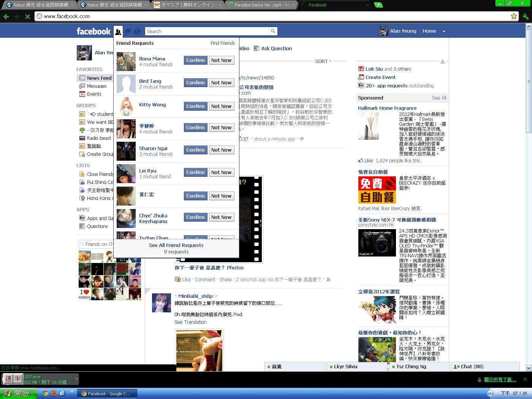Image resolution: width=532 pixels, height=399 pixels.
Task: Click the Apps and Games icon
Action: [82, 218]
